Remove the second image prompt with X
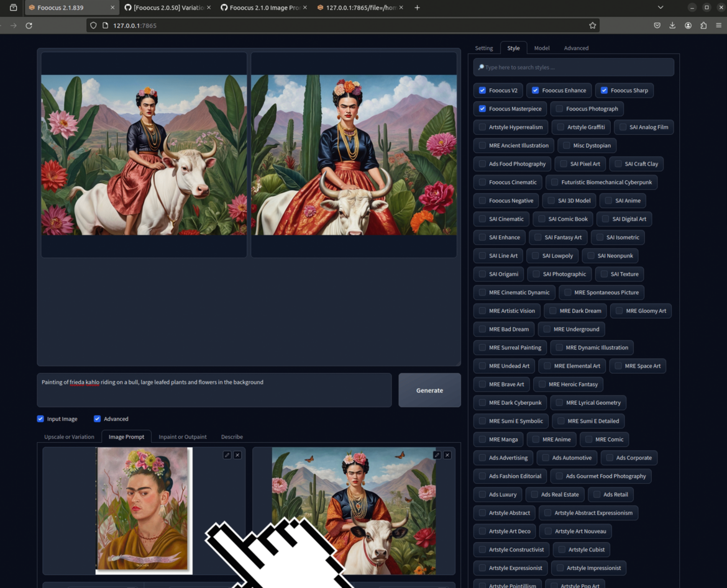 447,455
